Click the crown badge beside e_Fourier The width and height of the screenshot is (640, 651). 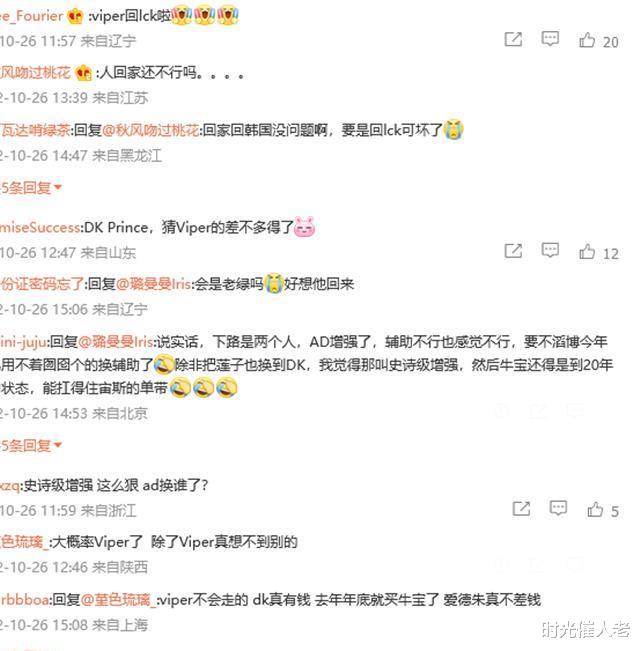(x=76, y=16)
